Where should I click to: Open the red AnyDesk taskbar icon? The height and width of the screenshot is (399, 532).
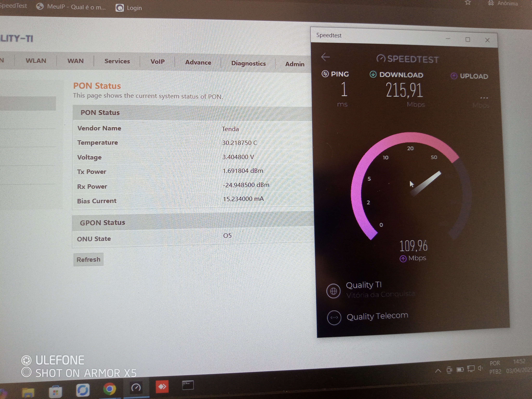(162, 387)
